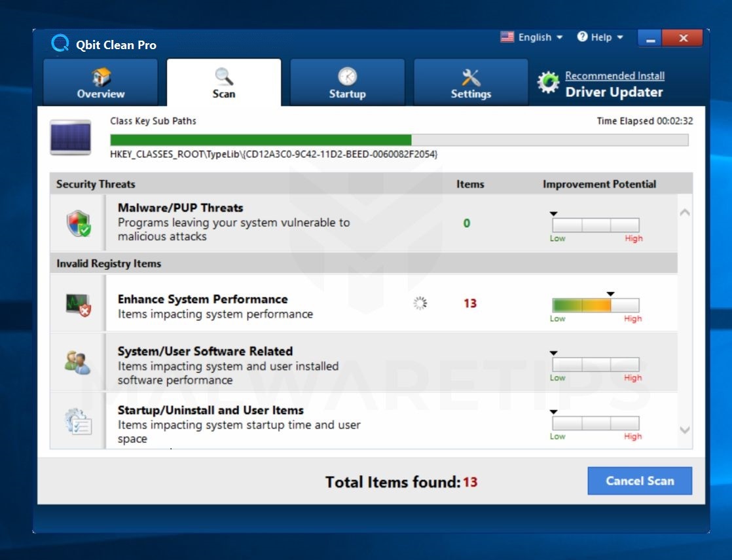Click Enhance System Performance improvement potential meter
The image size is (732, 560).
[595, 305]
